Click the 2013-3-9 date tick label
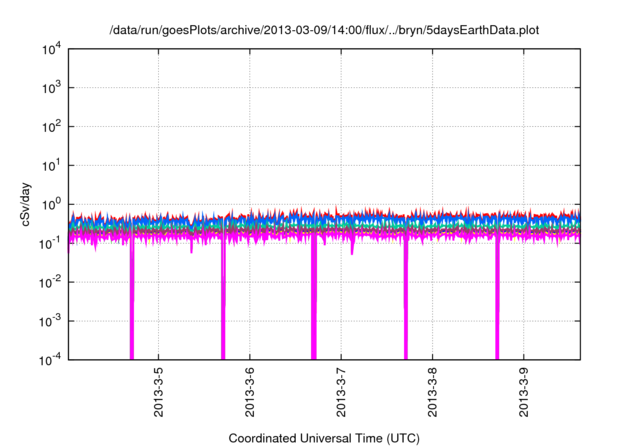 pos(524,392)
